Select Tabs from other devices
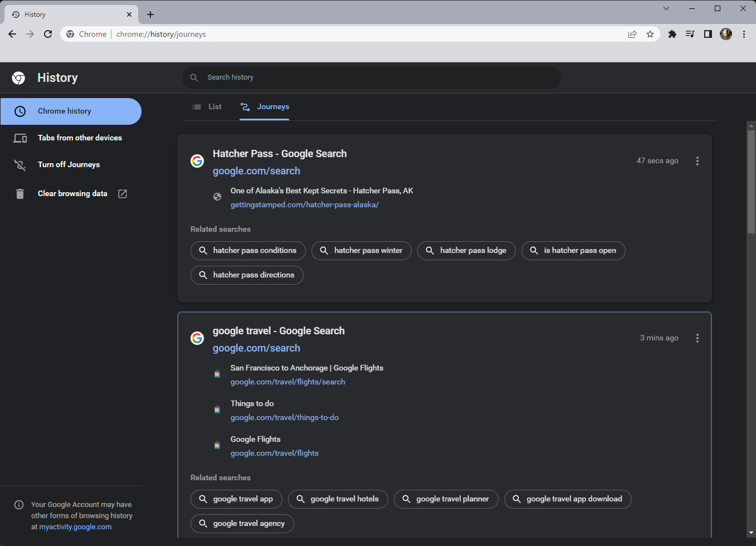 point(80,138)
